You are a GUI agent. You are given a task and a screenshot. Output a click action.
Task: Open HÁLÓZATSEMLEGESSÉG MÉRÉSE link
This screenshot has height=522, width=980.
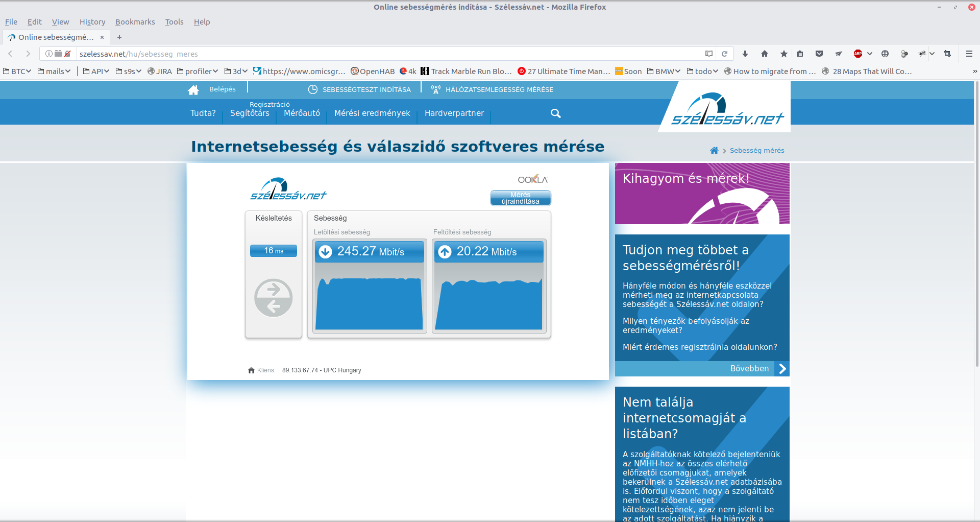[x=492, y=89]
